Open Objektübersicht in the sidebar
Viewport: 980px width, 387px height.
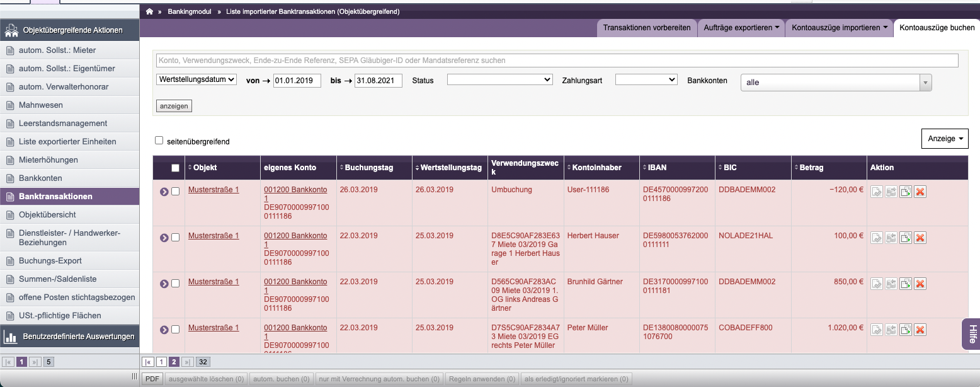coord(70,215)
